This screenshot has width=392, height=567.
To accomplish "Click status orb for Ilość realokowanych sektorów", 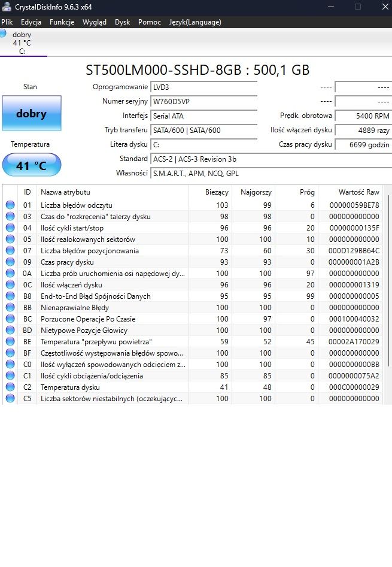I will tap(10, 239).
